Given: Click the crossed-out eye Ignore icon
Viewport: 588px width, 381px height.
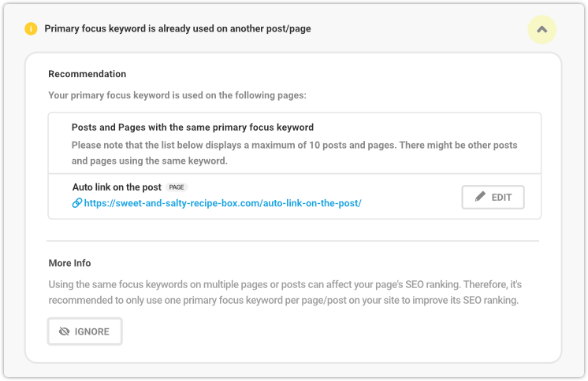Looking at the screenshot, I should [65, 331].
